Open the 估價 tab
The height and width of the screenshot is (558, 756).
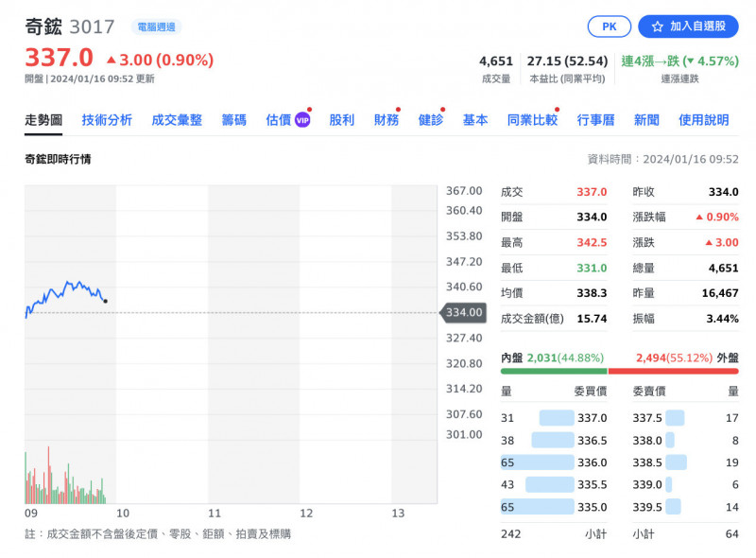(279, 120)
